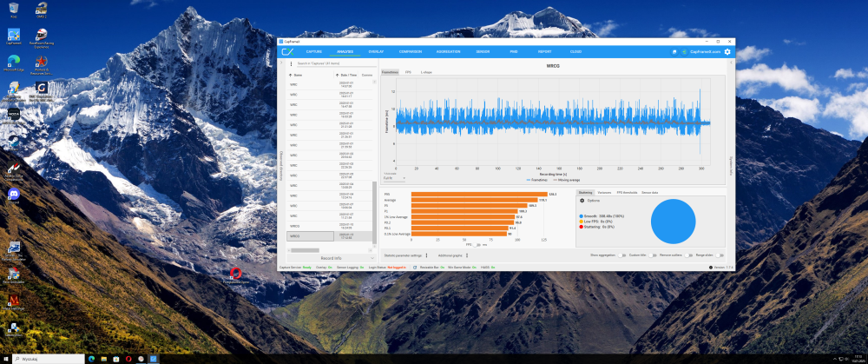
Task: Open statistic parameter settings dots menu
Action: click(426, 255)
